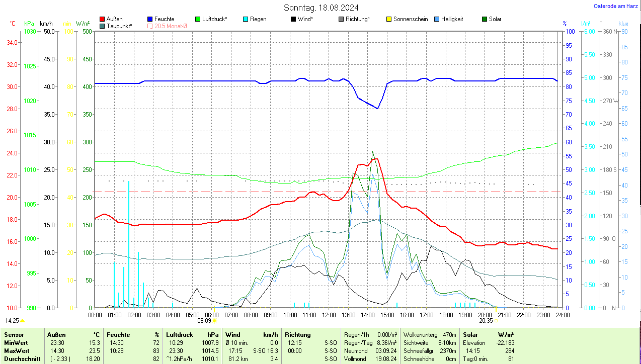641x364 pixels.
Task: Select the Solar column header in table
Action: point(470,335)
